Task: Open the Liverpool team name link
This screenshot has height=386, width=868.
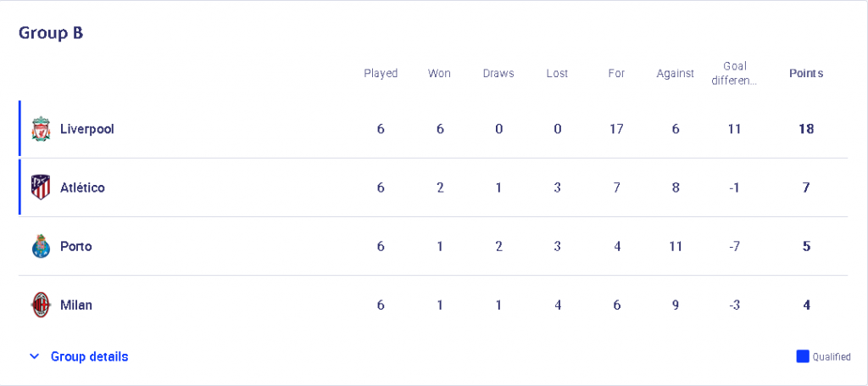Action: (87, 129)
